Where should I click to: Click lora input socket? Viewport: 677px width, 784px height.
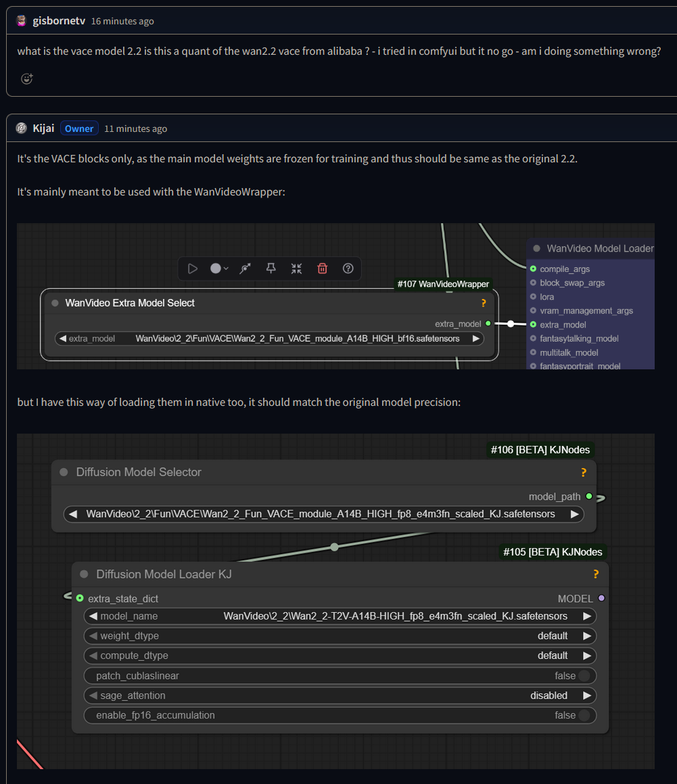coord(533,296)
